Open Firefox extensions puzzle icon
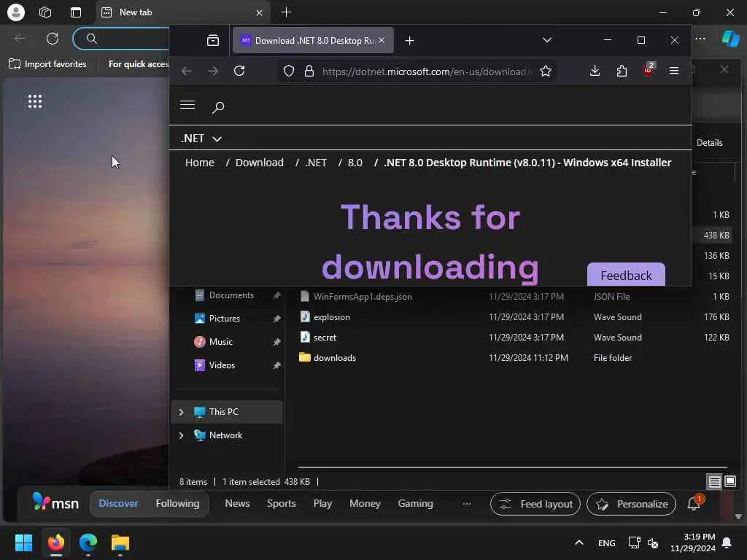The image size is (747, 560). tap(622, 71)
